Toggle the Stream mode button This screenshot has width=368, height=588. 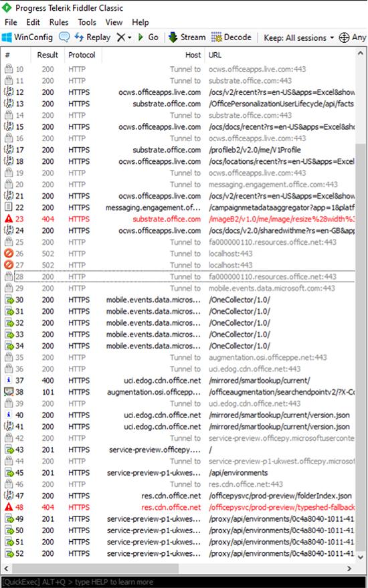pyautogui.click(x=187, y=37)
